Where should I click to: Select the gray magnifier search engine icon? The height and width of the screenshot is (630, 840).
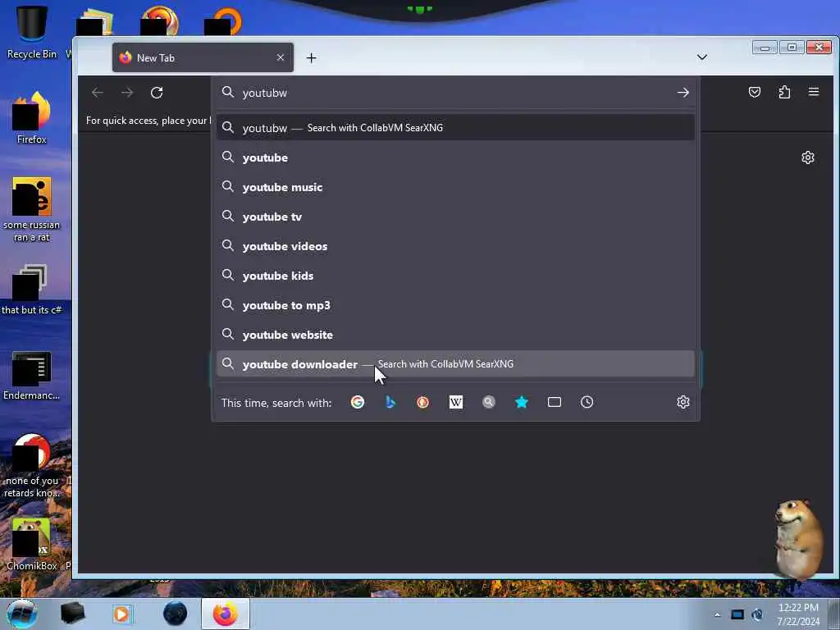pos(489,402)
